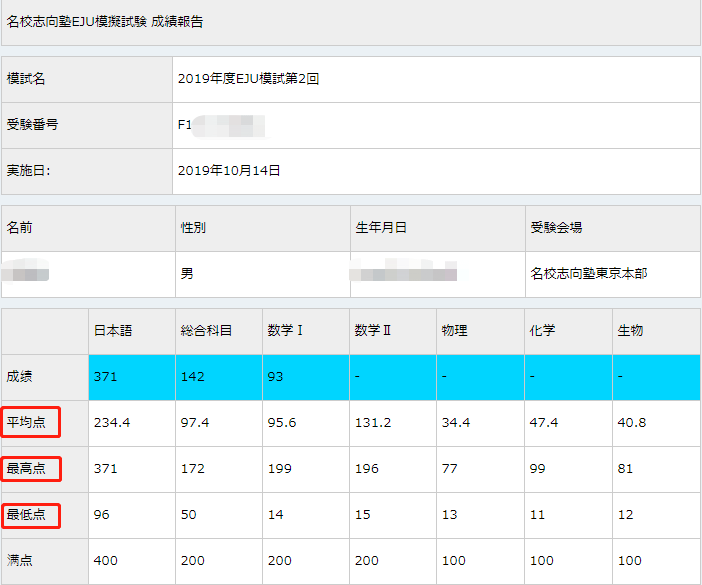Click the 数学Ⅰ subject header
This screenshot has width=702, height=585.
[306, 331]
